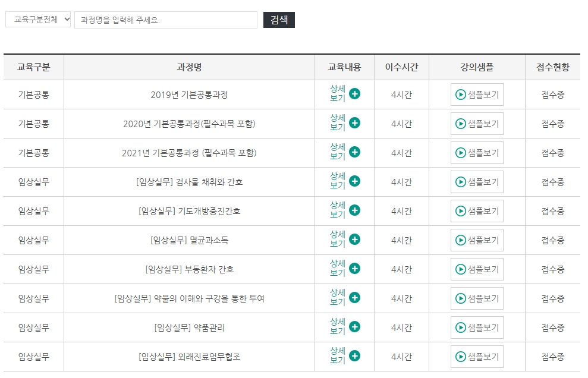Select course [임상실무] 검사물 채취와 간호
Viewport: 588px width, 378px height.
click(x=189, y=182)
